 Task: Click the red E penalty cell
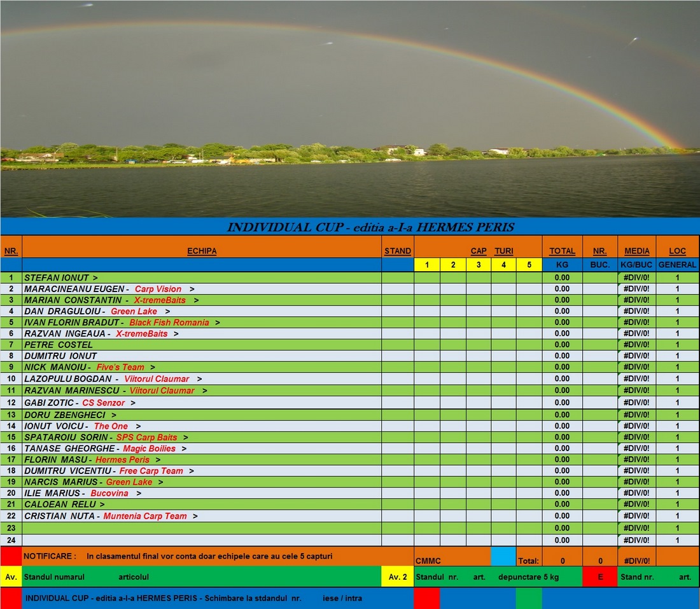tap(600, 577)
